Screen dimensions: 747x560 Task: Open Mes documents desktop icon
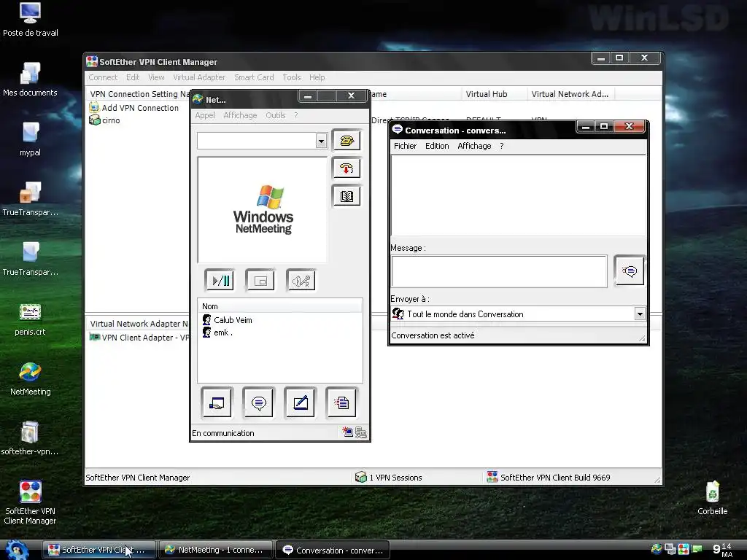click(30, 79)
